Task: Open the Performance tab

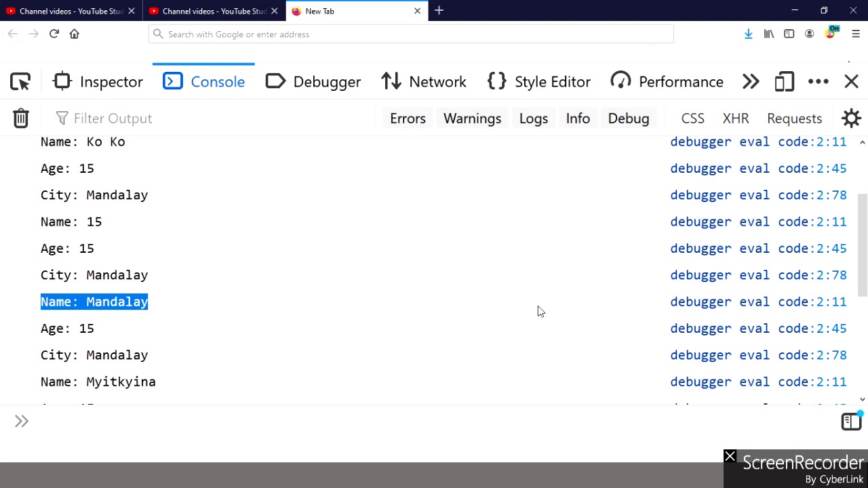Action: 667,82
